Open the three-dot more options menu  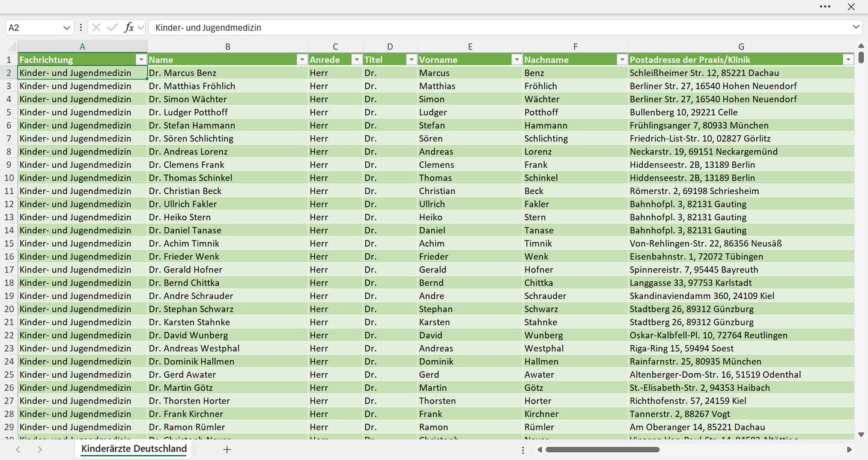pos(825,7)
